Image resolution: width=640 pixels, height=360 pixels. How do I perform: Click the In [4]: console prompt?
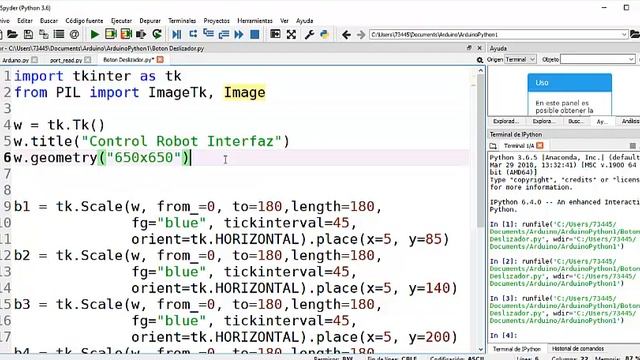(x=503, y=336)
